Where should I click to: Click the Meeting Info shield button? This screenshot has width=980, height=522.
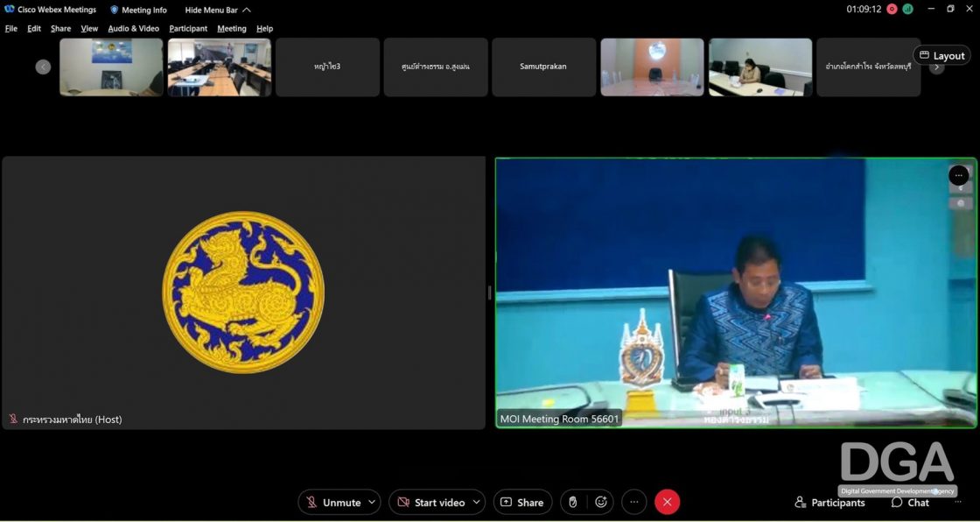point(138,10)
